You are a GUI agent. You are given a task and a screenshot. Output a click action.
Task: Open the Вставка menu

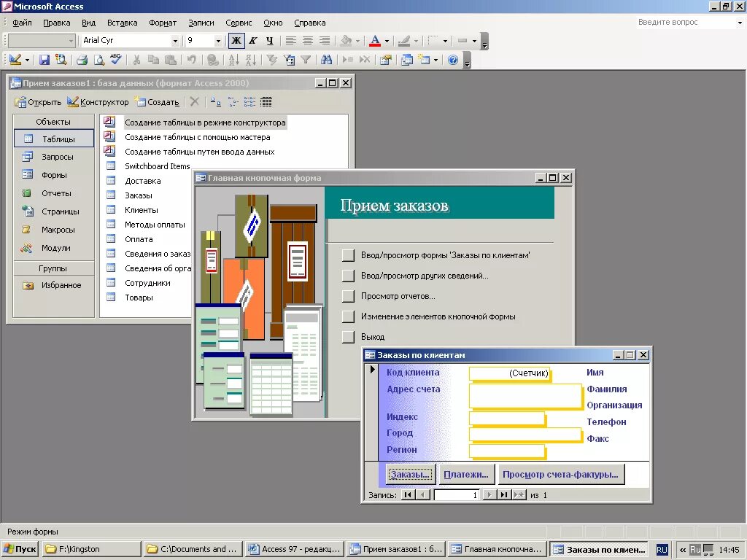click(x=122, y=23)
